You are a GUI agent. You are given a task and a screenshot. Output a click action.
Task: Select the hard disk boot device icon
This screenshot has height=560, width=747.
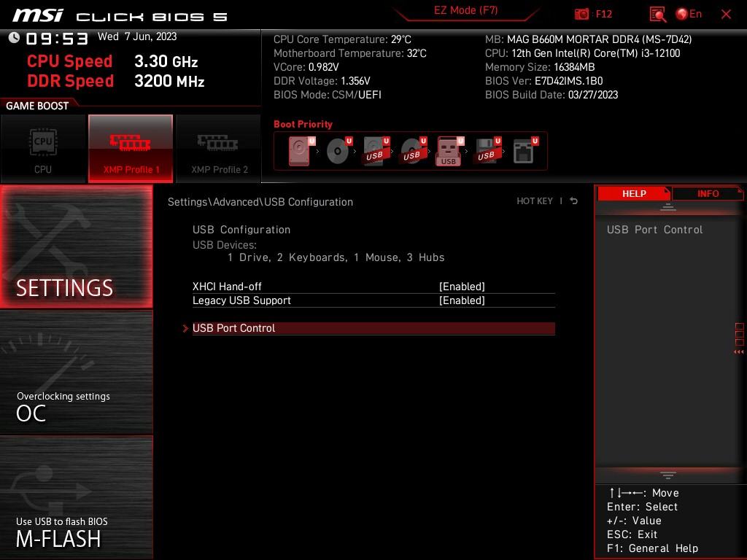click(x=301, y=151)
